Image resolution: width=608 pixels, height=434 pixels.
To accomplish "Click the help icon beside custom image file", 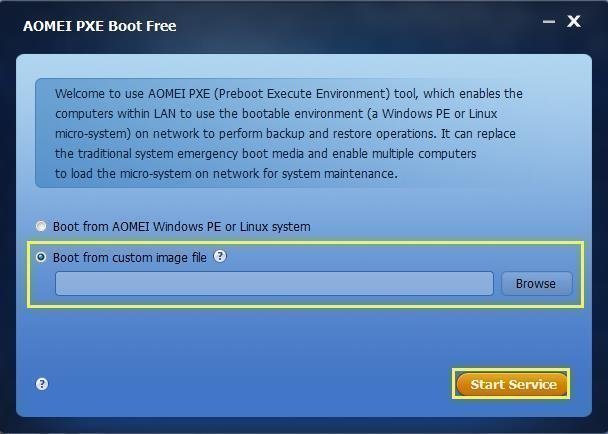I will click(x=220, y=256).
